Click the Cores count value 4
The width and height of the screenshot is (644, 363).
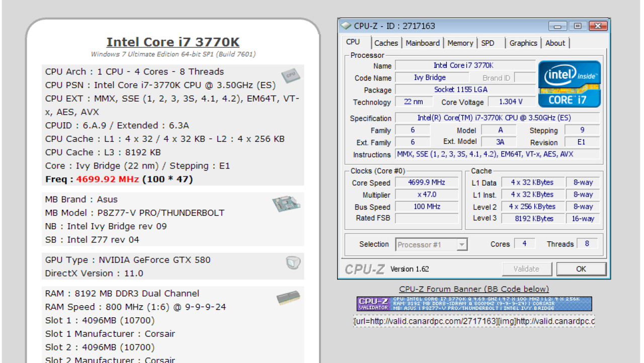coord(525,244)
